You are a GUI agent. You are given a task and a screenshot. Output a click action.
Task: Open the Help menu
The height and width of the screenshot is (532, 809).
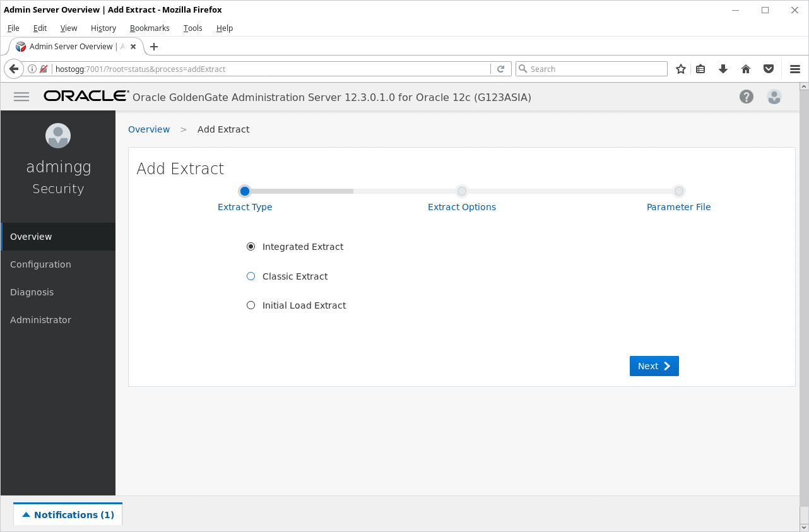click(x=225, y=28)
